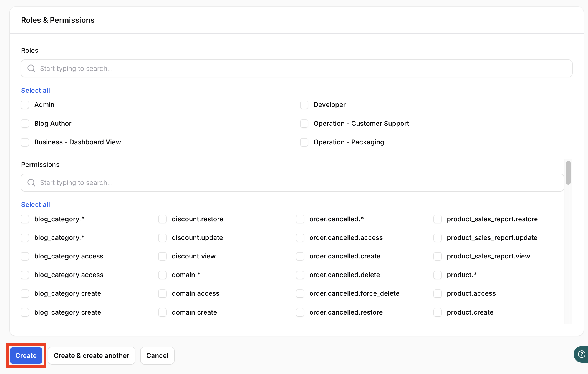The image size is (588, 374).
Task: Click Select all under Permissions
Action: (36, 204)
